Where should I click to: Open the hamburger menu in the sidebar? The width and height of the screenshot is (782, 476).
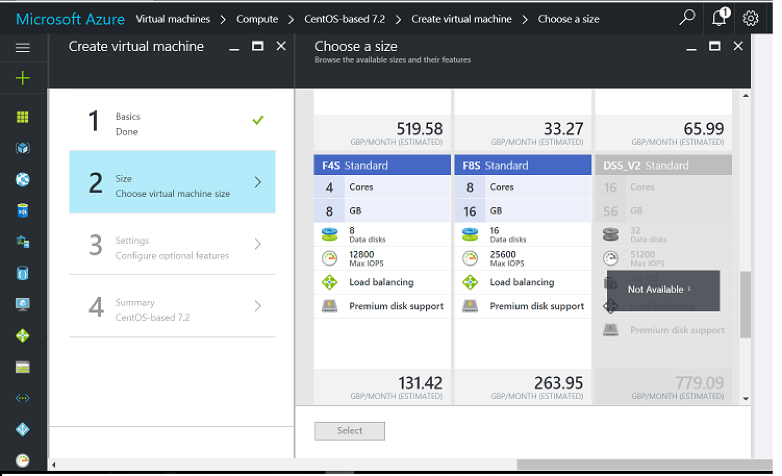click(x=22, y=48)
